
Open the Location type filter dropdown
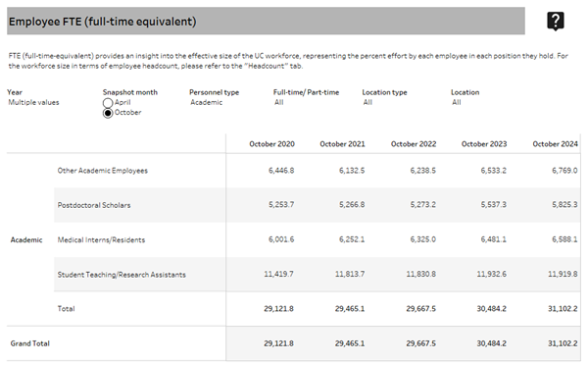pyautogui.click(x=367, y=102)
